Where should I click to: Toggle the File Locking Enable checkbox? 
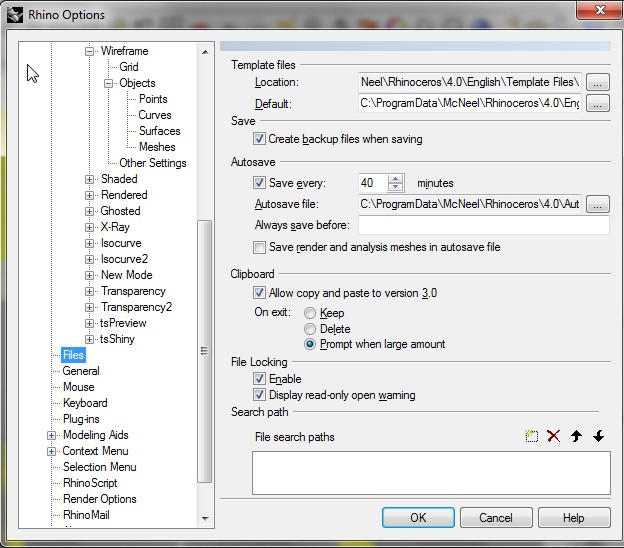point(259,379)
